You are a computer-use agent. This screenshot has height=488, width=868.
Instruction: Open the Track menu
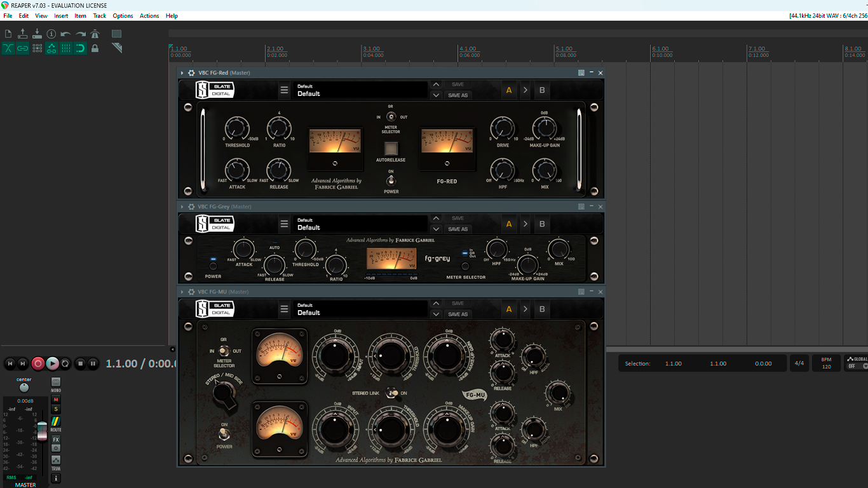[x=100, y=16]
